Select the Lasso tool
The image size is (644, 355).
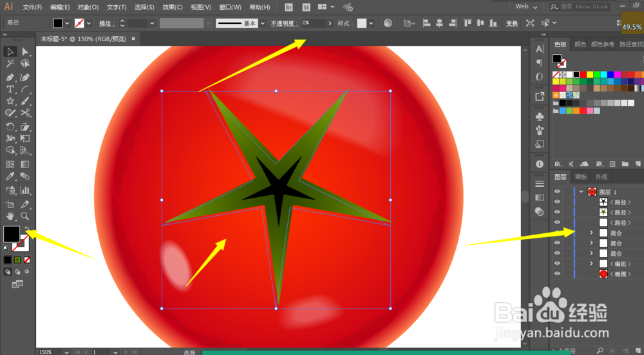25,64
